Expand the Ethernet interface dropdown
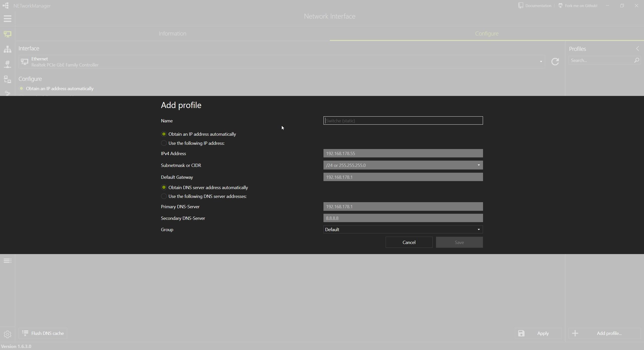The height and width of the screenshot is (350, 644). (541, 62)
